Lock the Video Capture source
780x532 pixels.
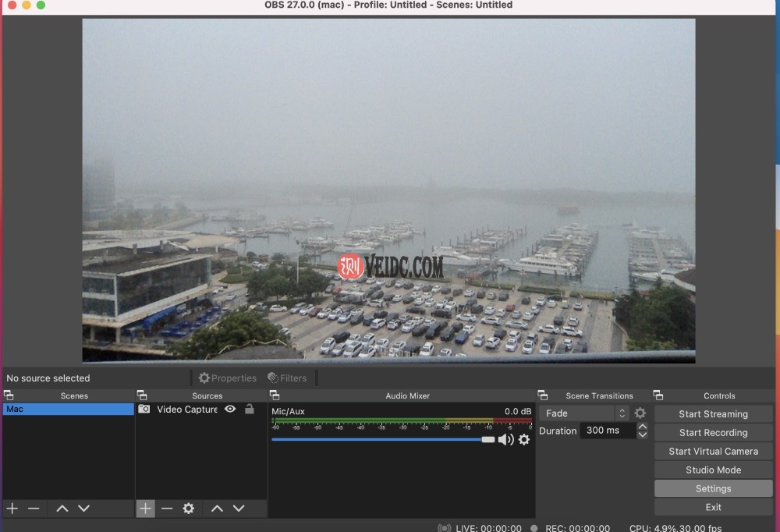(249, 409)
